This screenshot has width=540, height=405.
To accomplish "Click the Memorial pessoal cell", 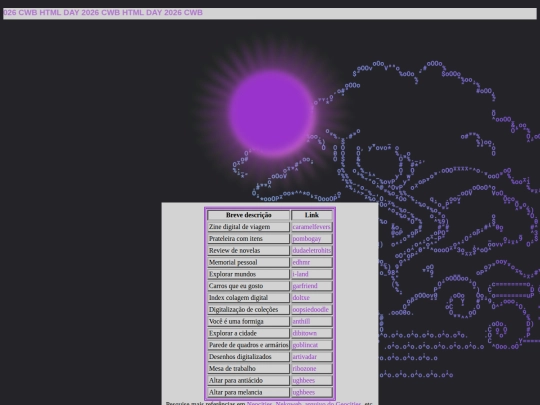I will 248,262.
